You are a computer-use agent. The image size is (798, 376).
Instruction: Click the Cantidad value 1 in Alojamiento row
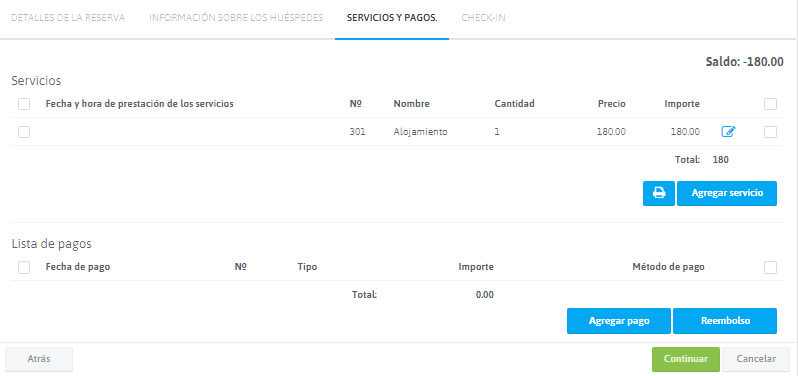click(x=497, y=132)
